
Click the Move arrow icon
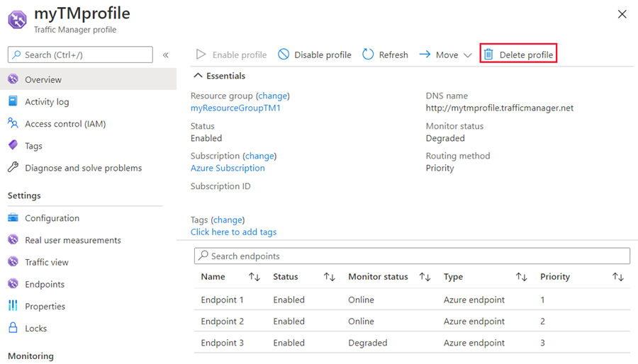pos(425,54)
